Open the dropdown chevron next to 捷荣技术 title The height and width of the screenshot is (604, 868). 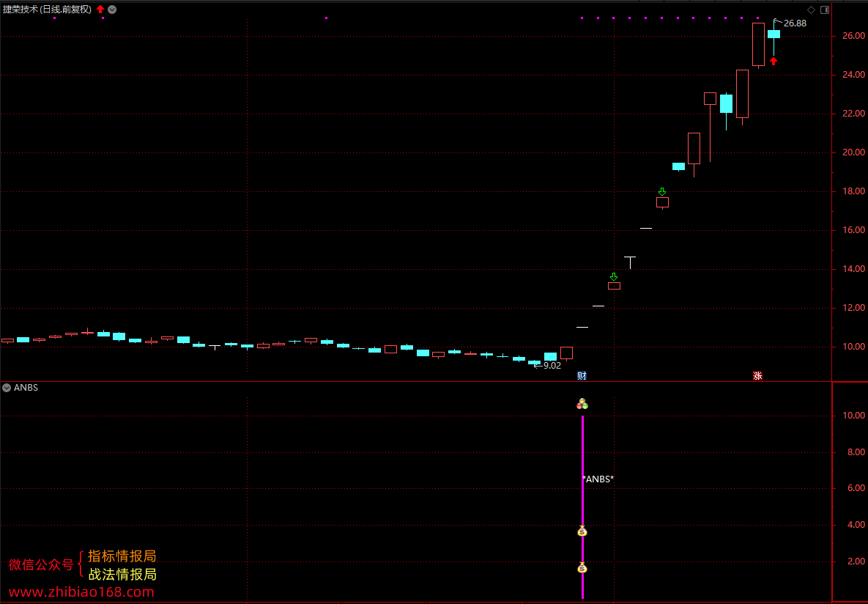click(112, 10)
